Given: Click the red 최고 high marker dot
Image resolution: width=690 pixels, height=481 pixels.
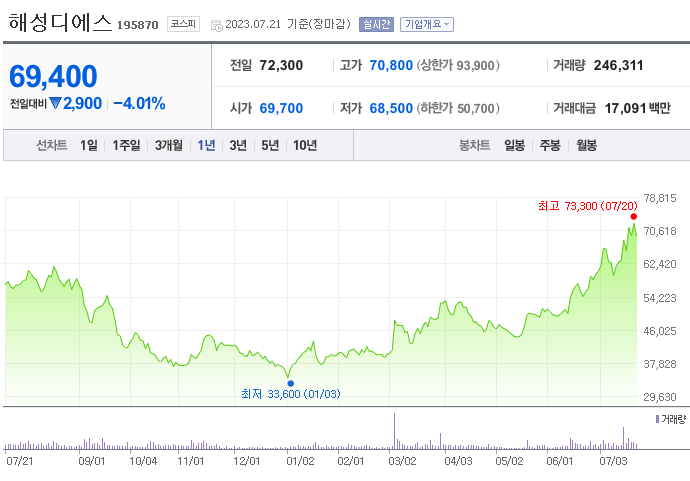Looking at the screenshot, I should (x=634, y=217).
